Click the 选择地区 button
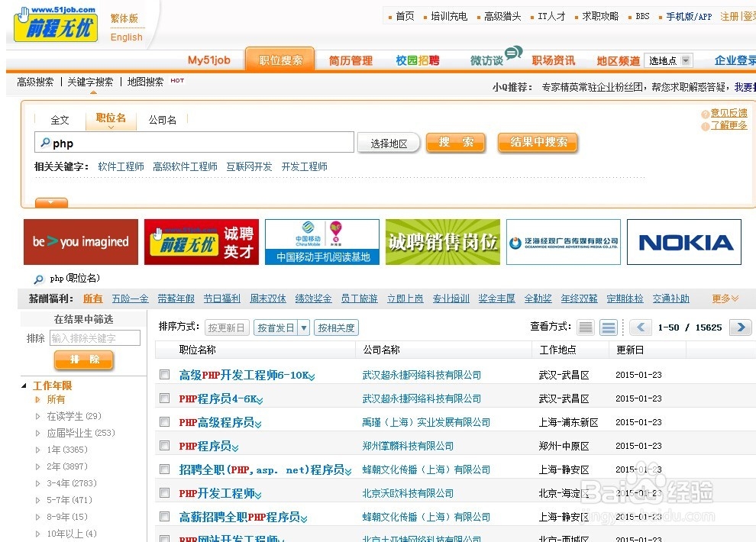This screenshot has height=542, width=756. click(389, 143)
